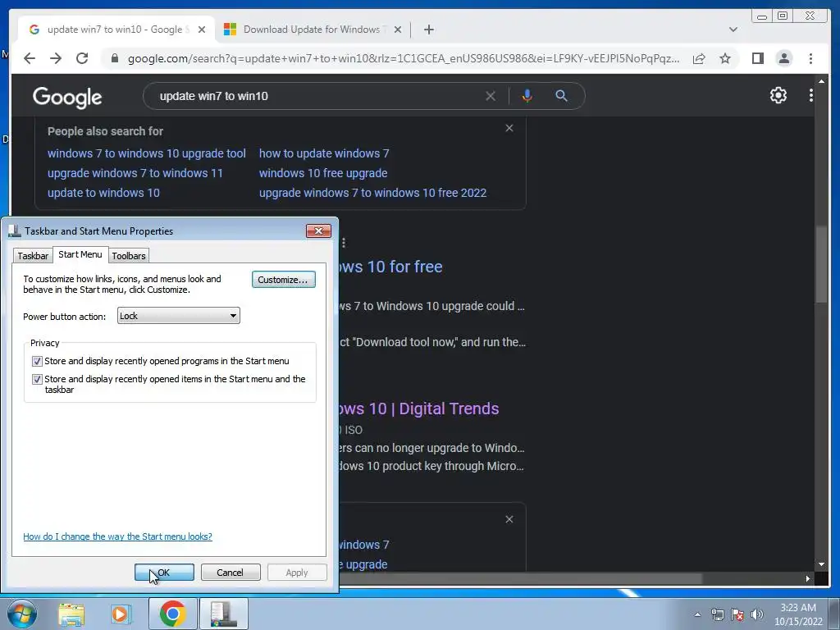
Task: Open Windows Explorer from taskbar
Action: coord(71,614)
